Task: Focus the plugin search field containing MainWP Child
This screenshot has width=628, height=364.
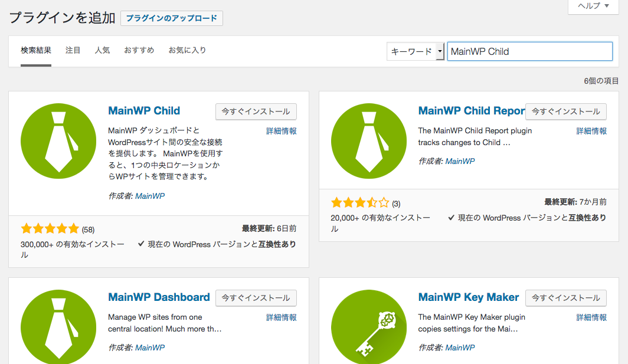Action: [530, 51]
